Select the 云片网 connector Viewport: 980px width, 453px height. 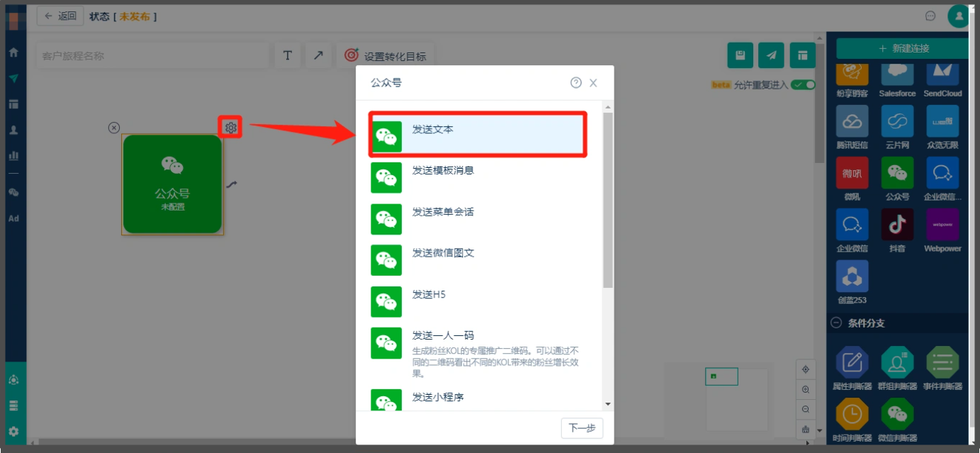[x=897, y=128]
